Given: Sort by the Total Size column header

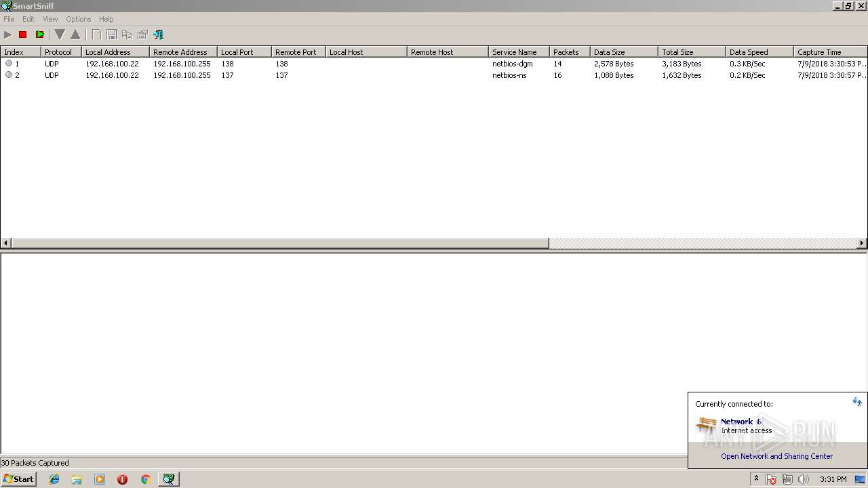Looking at the screenshot, I should 692,52.
